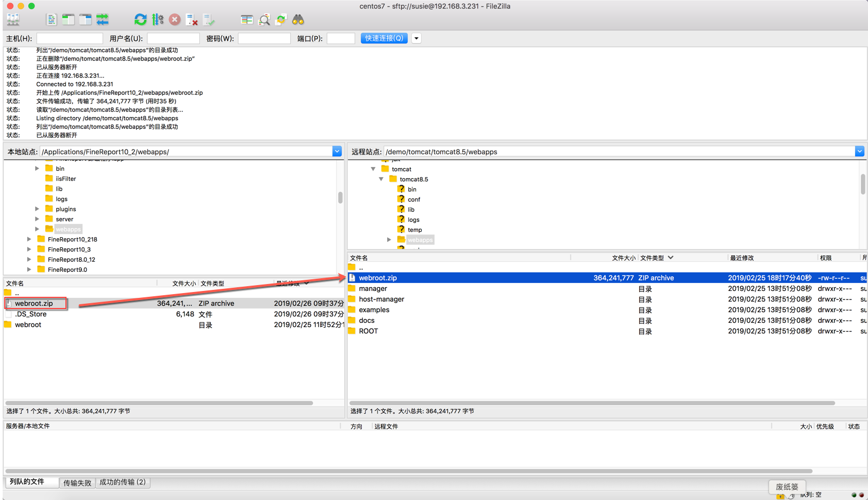Select iisFilter in the local tree

click(66, 179)
